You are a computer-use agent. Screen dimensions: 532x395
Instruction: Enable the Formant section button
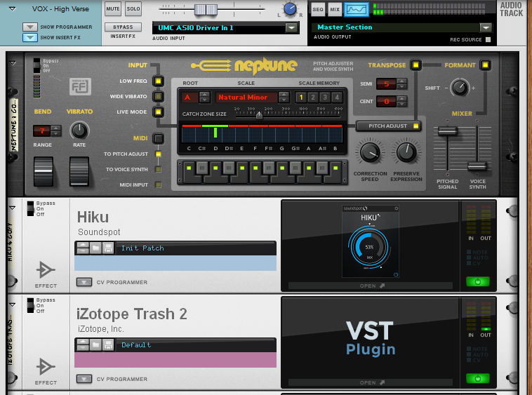click(x=485, y=65)
